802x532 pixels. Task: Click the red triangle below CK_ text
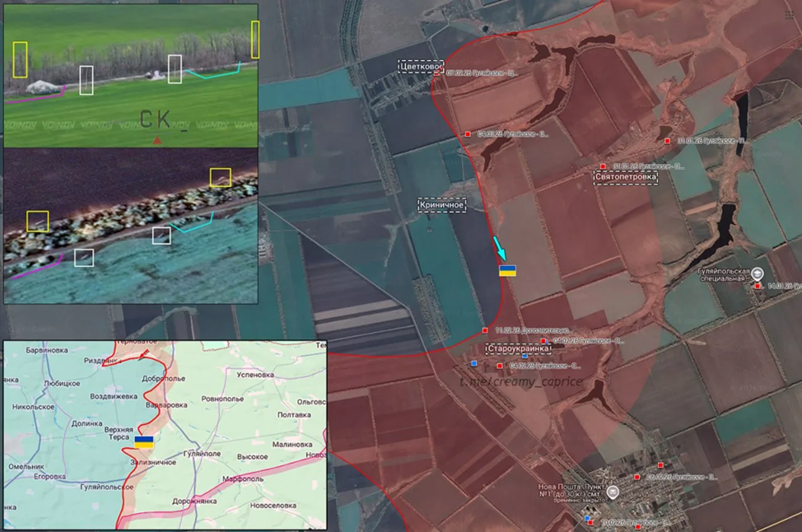[x=157, y=141]
